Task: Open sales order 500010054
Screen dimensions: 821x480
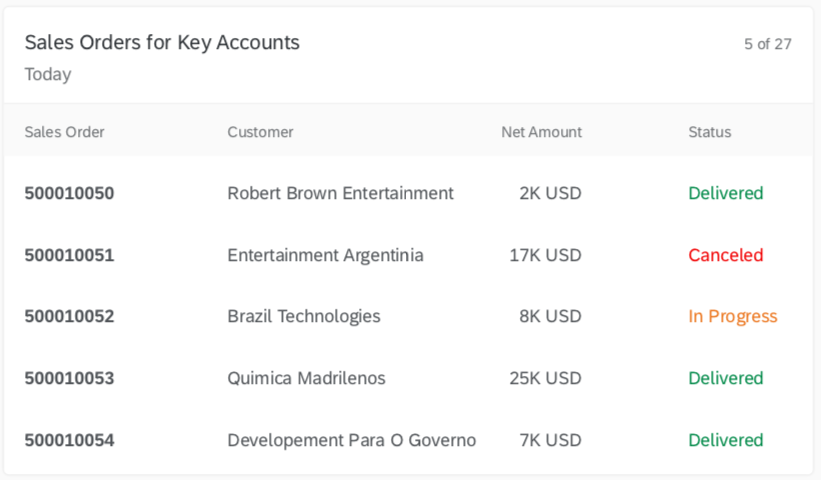Action: tap(69, 440)
